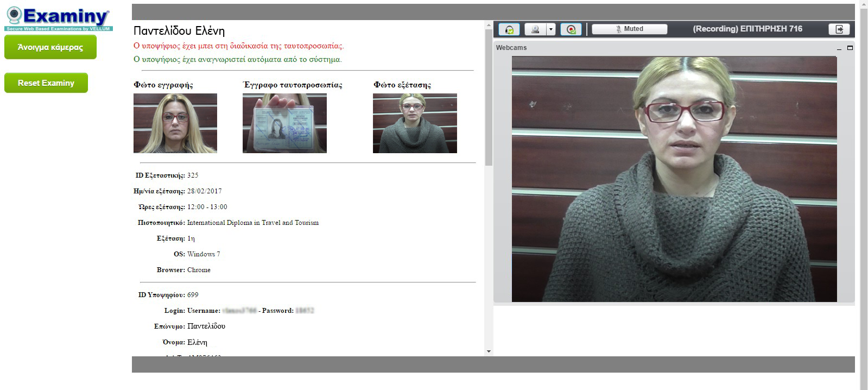This screenshot has height=390, width=868.
Task: Click the share webcam icon button
Action: pos(535,29)
